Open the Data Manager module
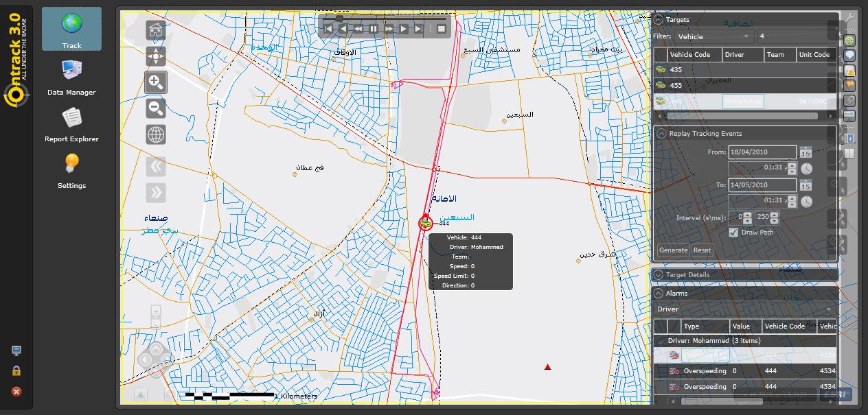The height and width of the screenshot is (415, 868). [71, 75]
